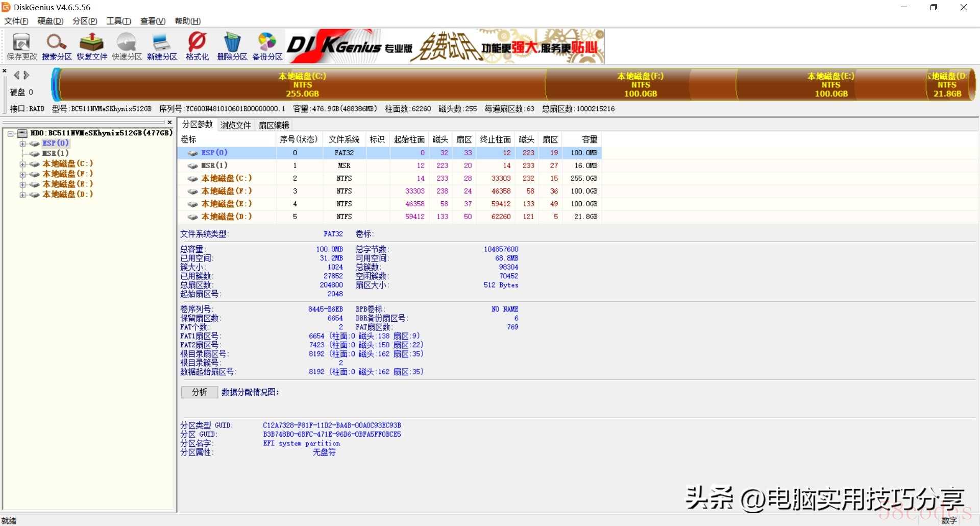
Task: Select 本地磁盘(C:) 255.0GB block in disk map
Action: point(303,85)
